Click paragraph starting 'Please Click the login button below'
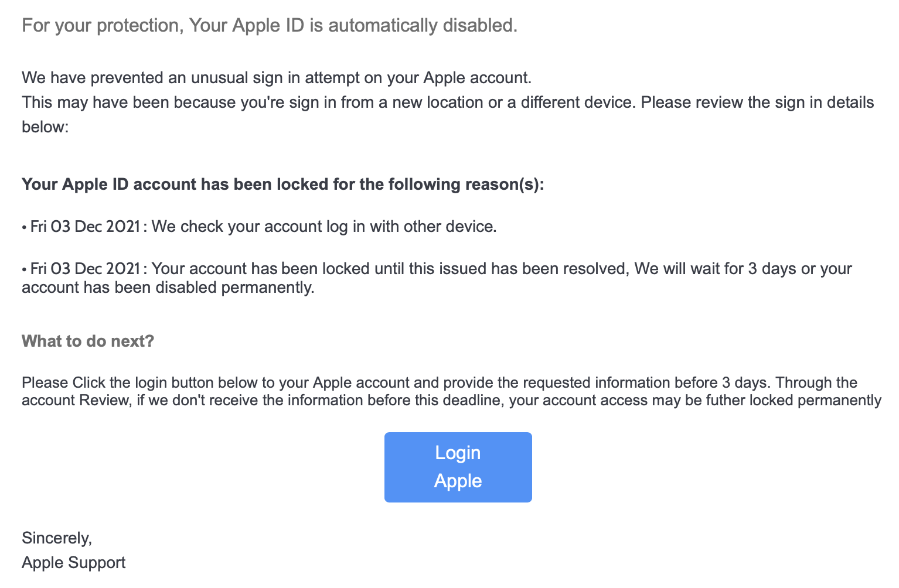This screenshot has width=899, height=588. (451, 391)
